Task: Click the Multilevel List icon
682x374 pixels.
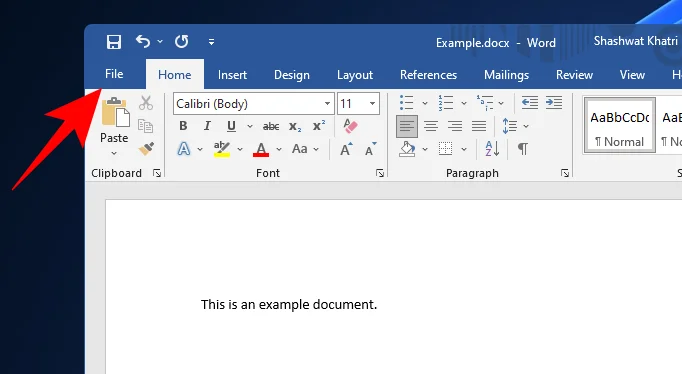Action: [485, 103]
